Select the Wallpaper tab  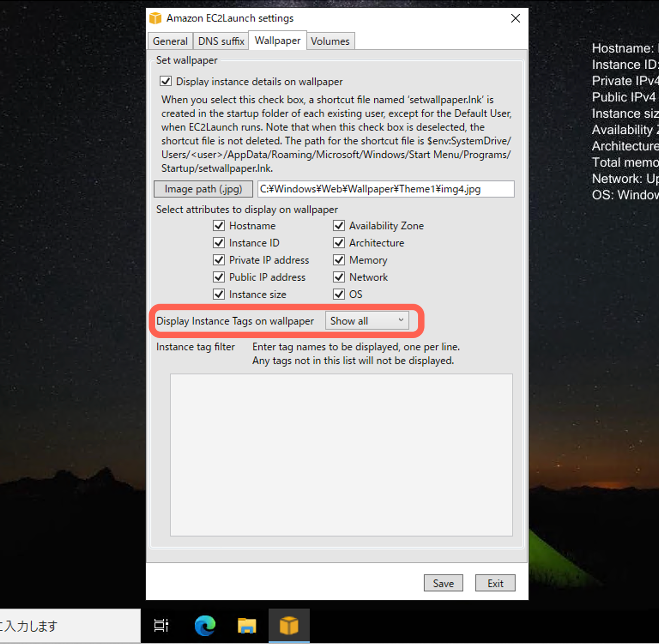[x=278, y=40]
